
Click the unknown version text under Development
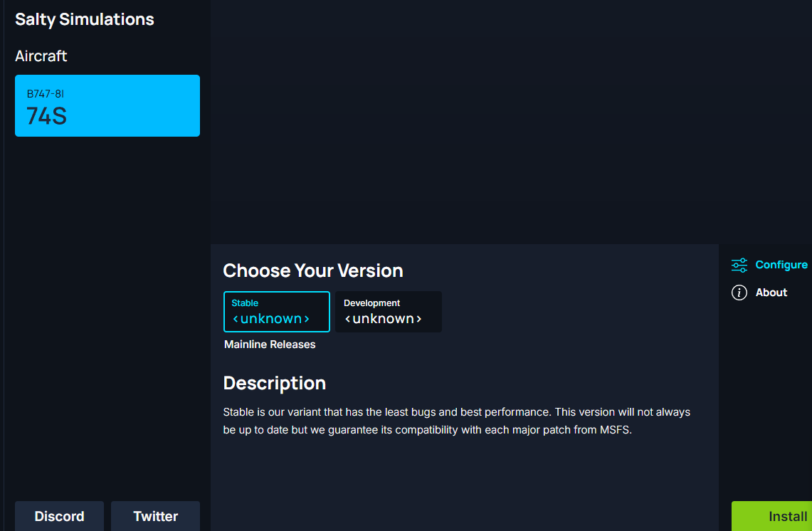tap(384, 319)
